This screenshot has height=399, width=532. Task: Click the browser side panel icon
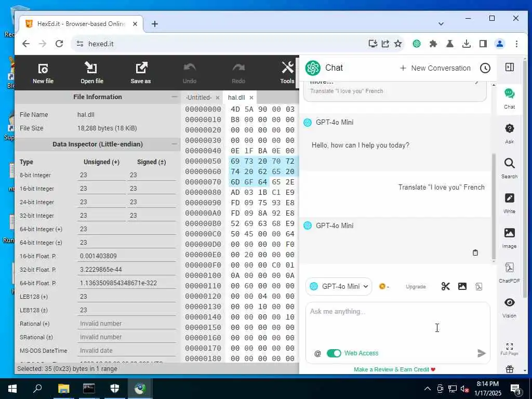point(483,44)
